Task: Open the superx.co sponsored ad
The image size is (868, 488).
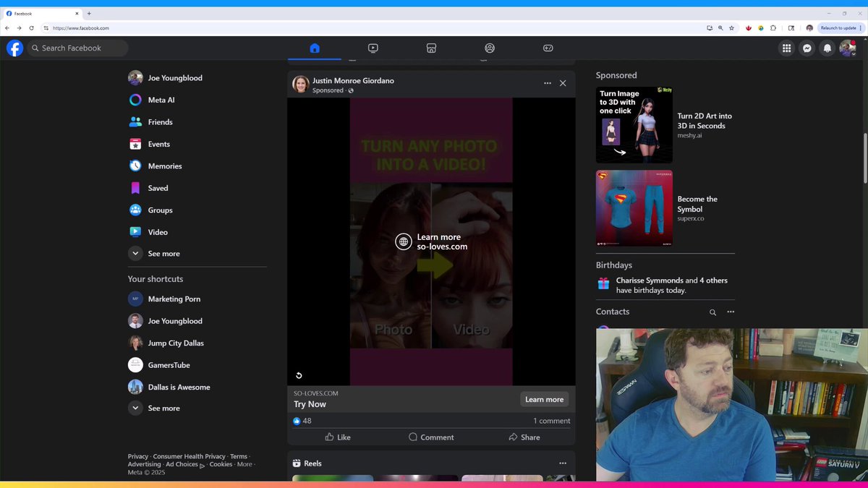Action: 665,208
